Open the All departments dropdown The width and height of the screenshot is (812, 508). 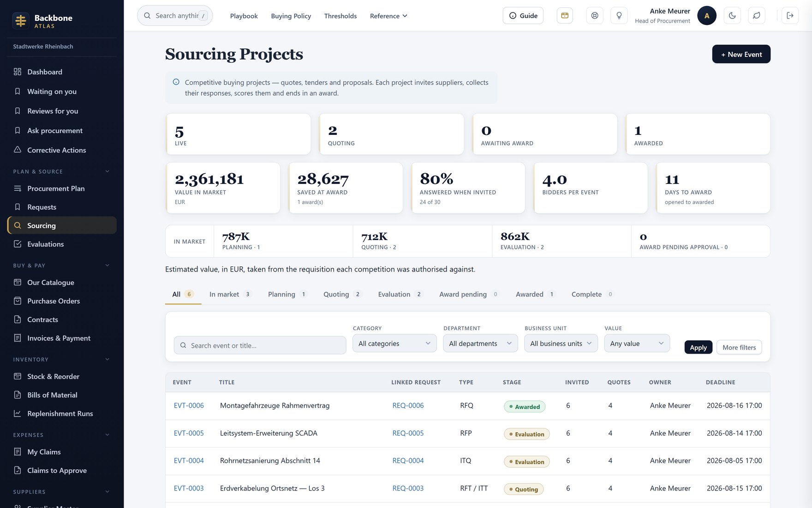480,343
